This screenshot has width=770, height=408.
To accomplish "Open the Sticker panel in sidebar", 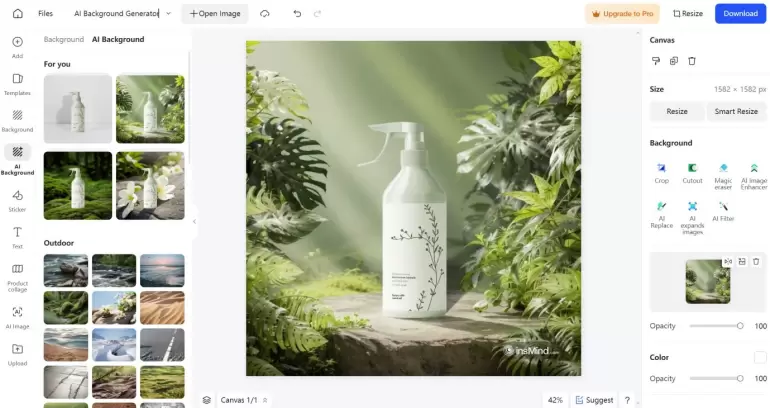I will (17, 199).
